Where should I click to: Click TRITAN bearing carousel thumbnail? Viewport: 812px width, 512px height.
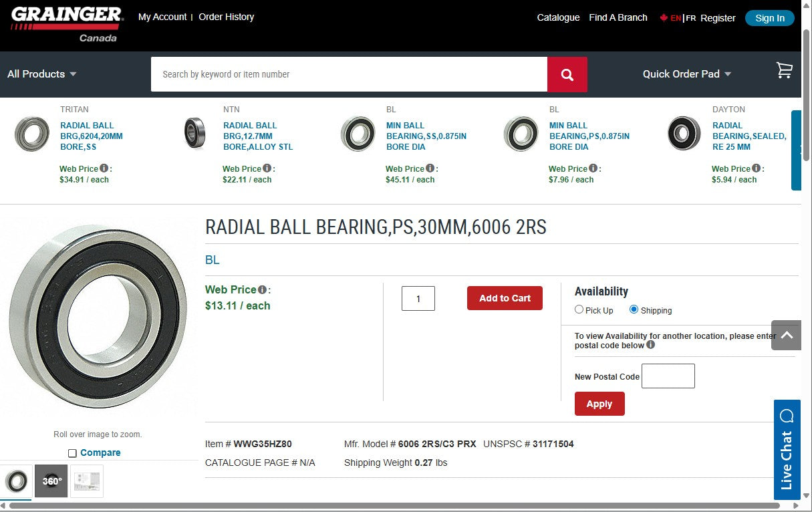click(x=32, y=134)
